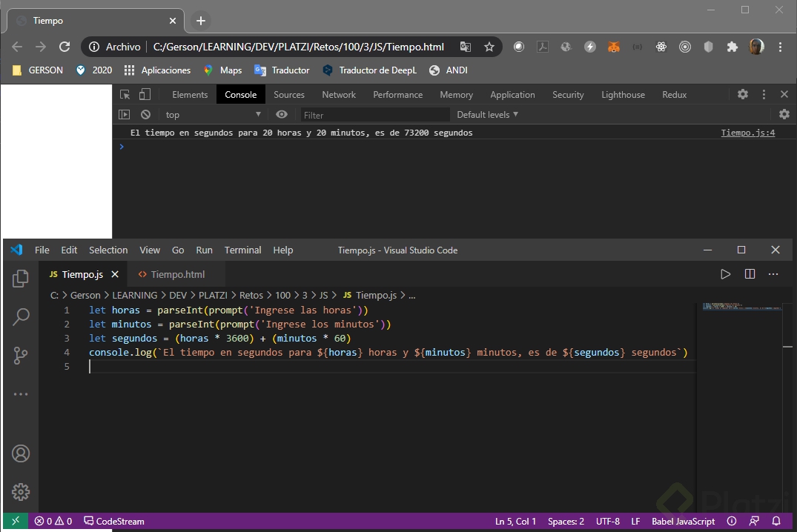Open VS Code Explorer view
797x532 pixels.
coord(21,278)
